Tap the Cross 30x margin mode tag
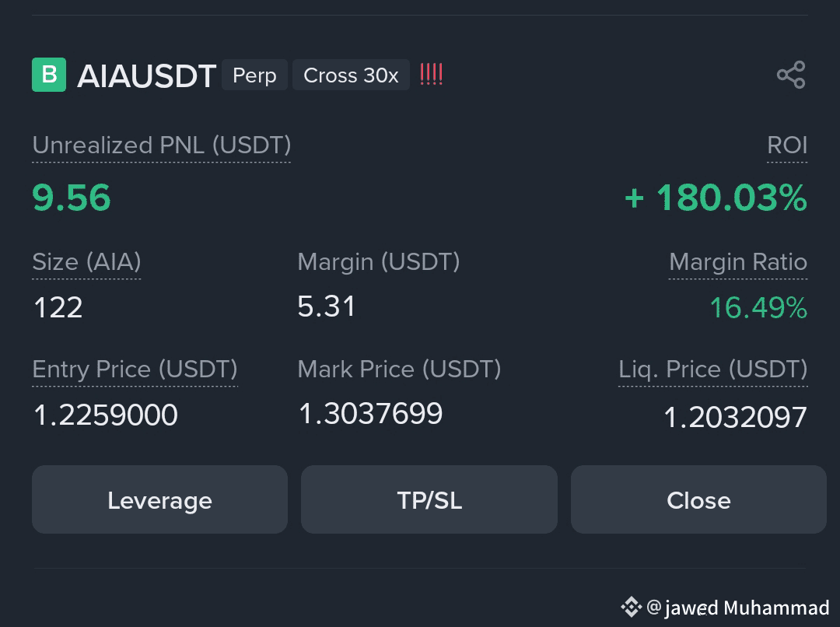Screen dimensions: 840x627 click(351, 75)
